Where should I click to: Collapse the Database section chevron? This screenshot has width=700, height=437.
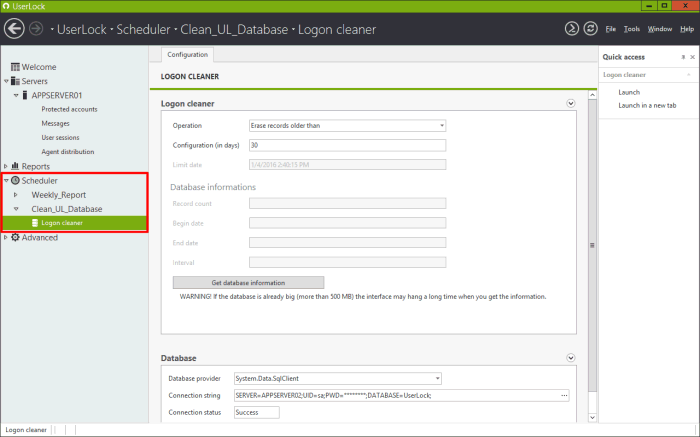[571, 358]
